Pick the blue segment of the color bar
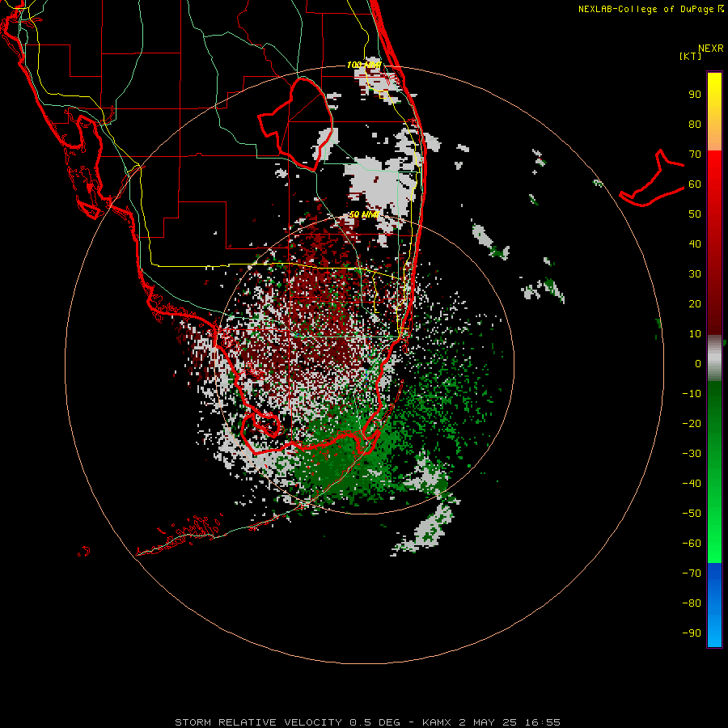 pyautogui.click(x=714, y=604)
